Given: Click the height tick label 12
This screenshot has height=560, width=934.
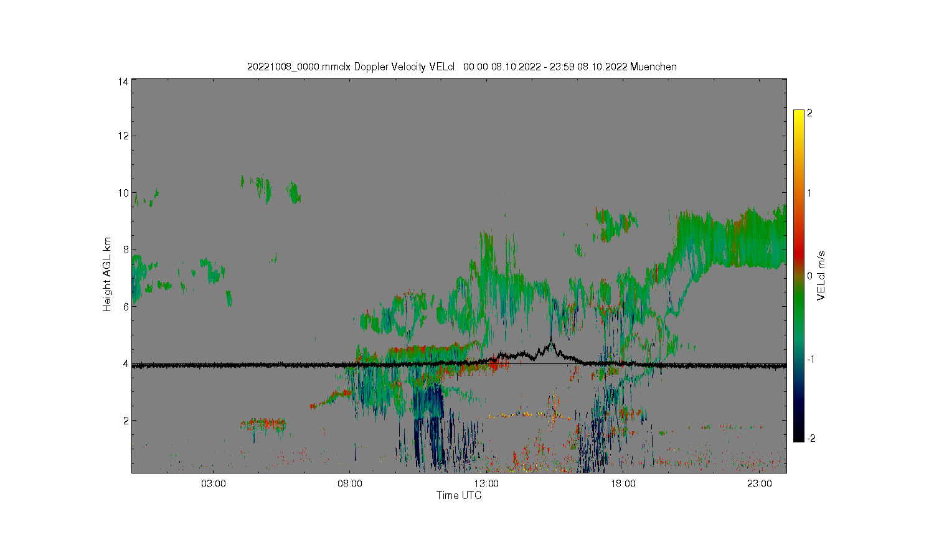Looking at the screenshot, I should 123,136.
